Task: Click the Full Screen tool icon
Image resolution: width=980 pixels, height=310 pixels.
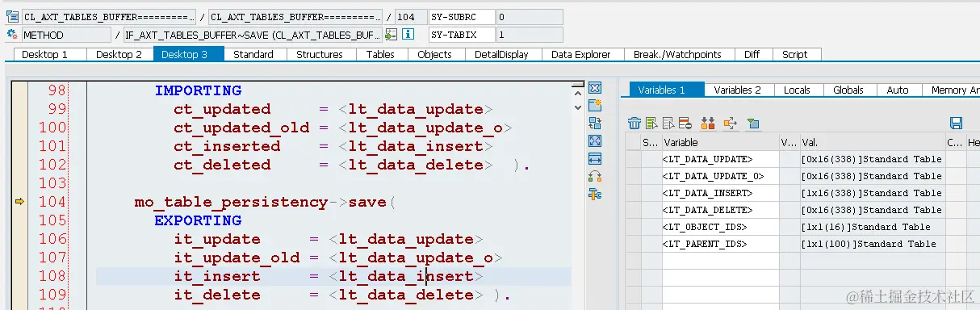Action: (595, 140)
